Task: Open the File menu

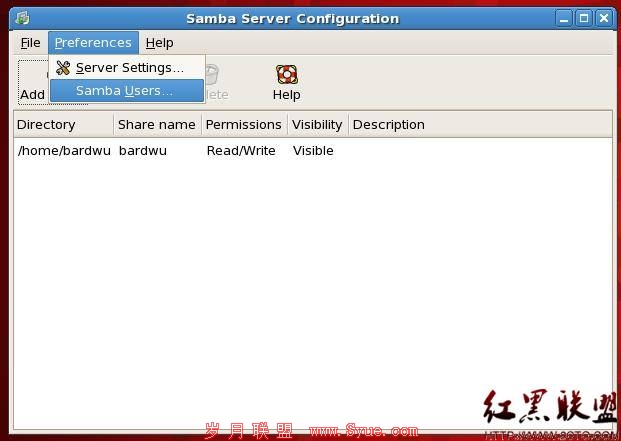Action: (x=30, y=43)
